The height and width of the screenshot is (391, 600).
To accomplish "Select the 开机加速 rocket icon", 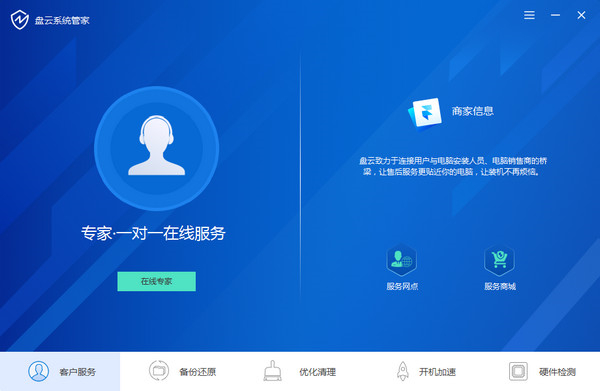I will click(403, 371).
